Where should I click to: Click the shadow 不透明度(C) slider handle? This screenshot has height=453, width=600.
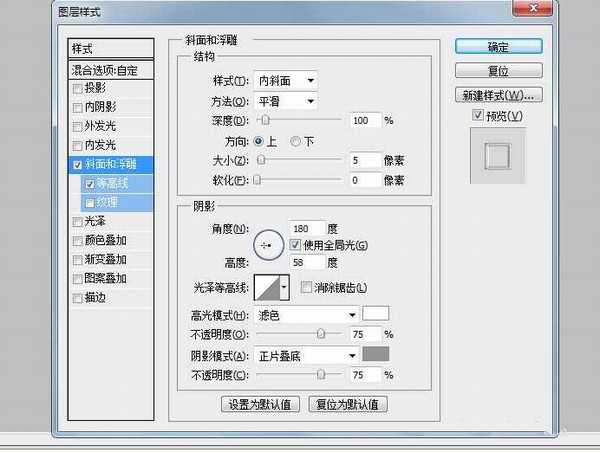[321, 374]
